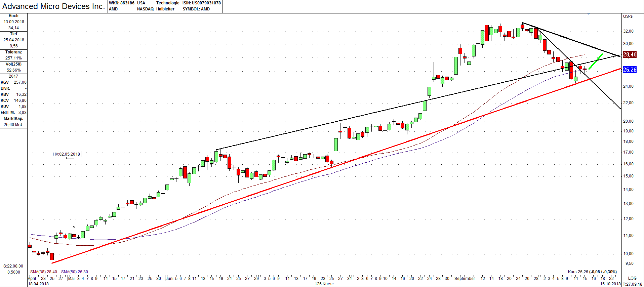Image resolution: width=644 pixels, height=287 pixels.
Task: Select the '15,00' price axis label
Action: tap(628, 176)
